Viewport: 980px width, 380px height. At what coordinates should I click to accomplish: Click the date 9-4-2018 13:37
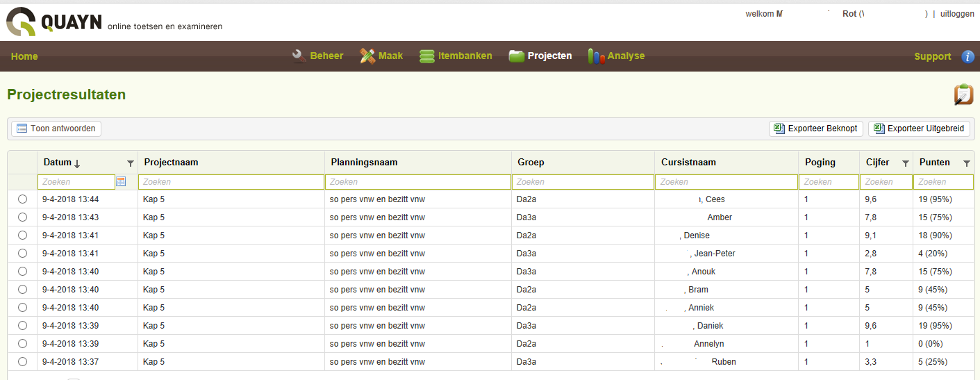(x=70, y=362)
